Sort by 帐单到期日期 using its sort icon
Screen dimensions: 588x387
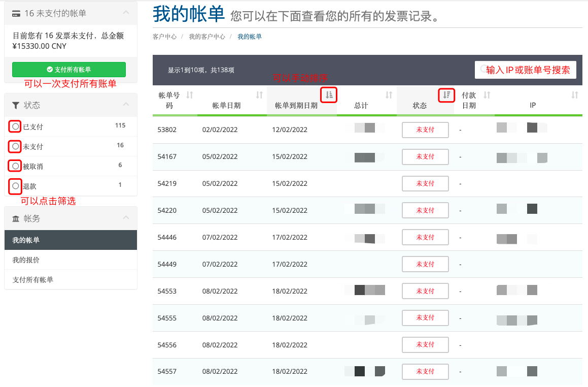[329, 95]
